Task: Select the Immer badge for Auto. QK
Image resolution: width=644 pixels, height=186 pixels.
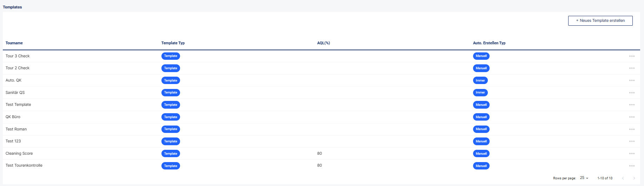Action: pyautogui.click(x=480, y=81)
